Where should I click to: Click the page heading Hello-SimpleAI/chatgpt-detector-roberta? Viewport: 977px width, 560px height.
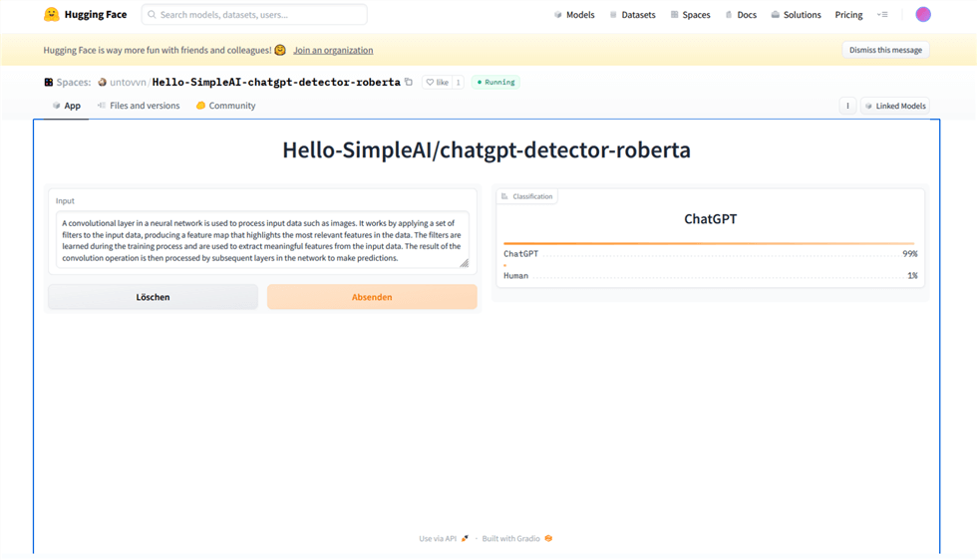click(x=487, y=150)
